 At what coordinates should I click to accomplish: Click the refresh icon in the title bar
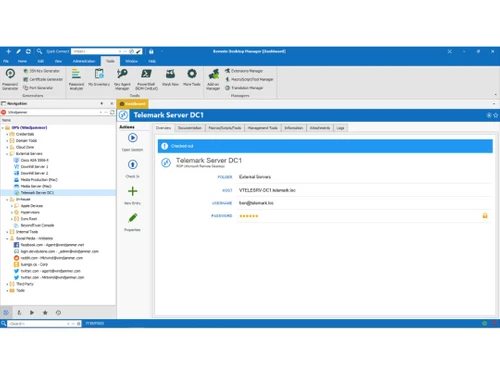(x=28, y=51)
